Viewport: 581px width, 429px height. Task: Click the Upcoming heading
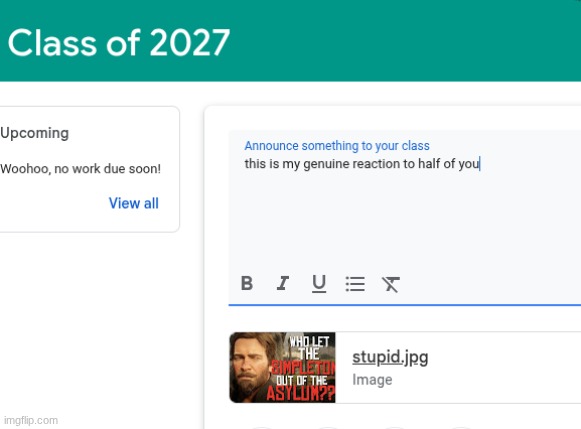[34, 133]
